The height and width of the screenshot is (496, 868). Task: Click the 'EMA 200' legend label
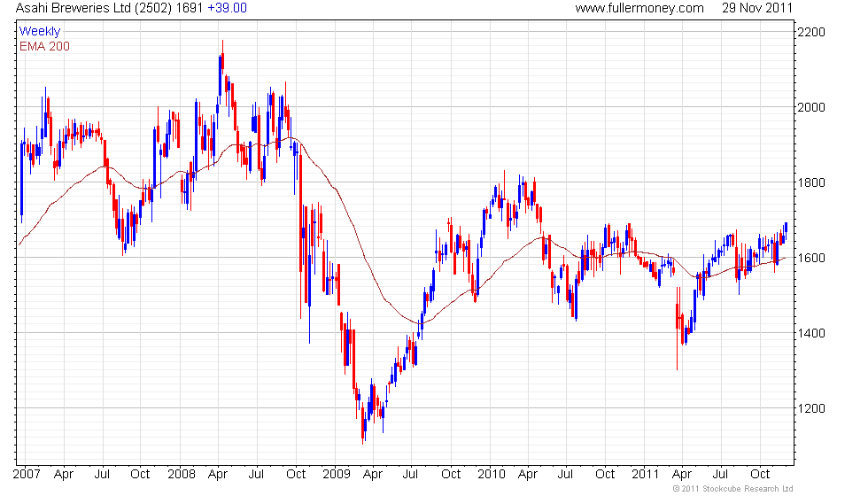pos(45,46)
